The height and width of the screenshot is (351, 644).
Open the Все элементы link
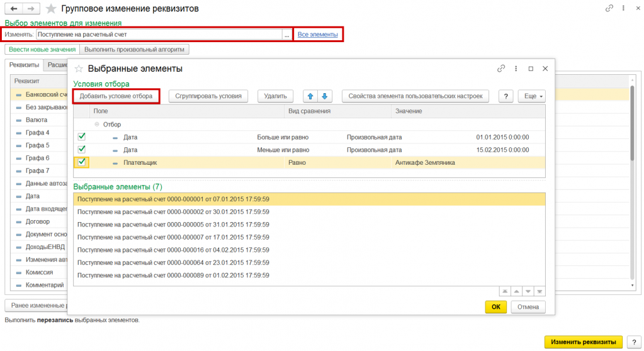[x=317, y=35]
